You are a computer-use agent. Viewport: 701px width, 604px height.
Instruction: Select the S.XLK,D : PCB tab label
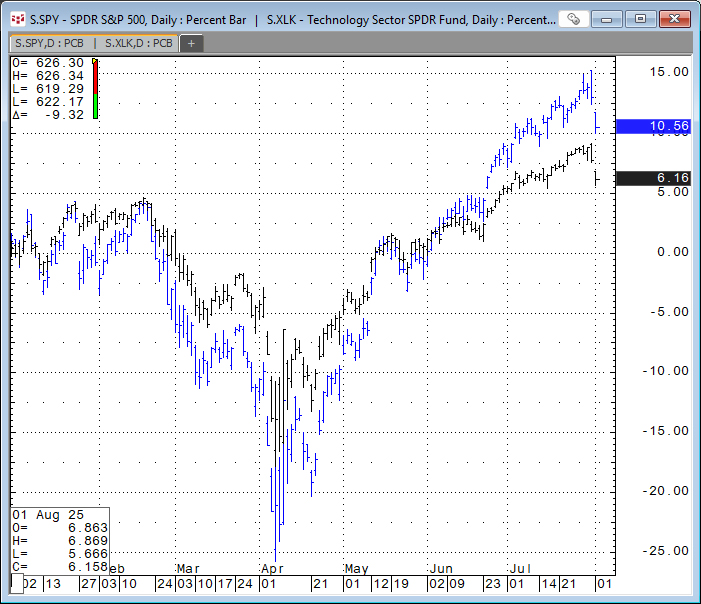[x=139, y=43]
